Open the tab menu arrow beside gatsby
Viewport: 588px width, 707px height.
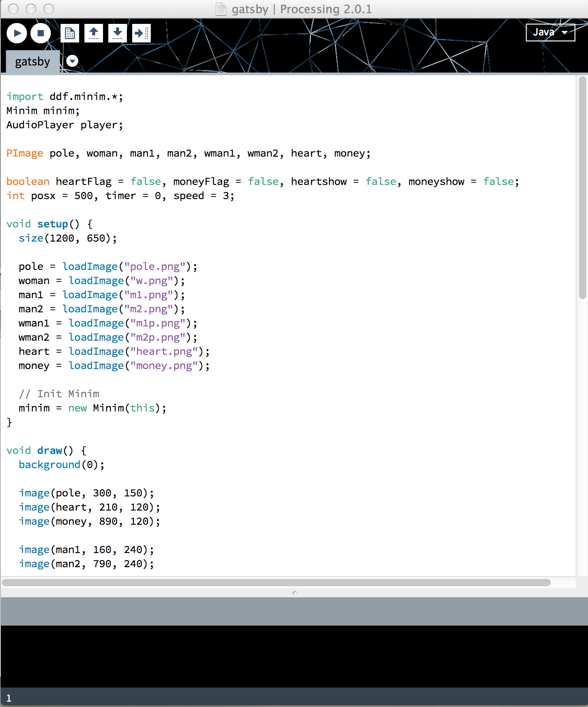point(72,61)
